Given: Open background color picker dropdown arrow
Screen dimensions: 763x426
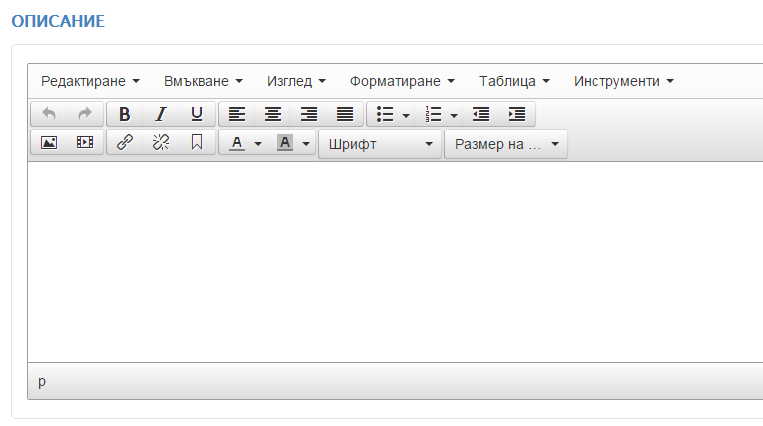Looking at the screenshot, I should (x=306, y=144).
